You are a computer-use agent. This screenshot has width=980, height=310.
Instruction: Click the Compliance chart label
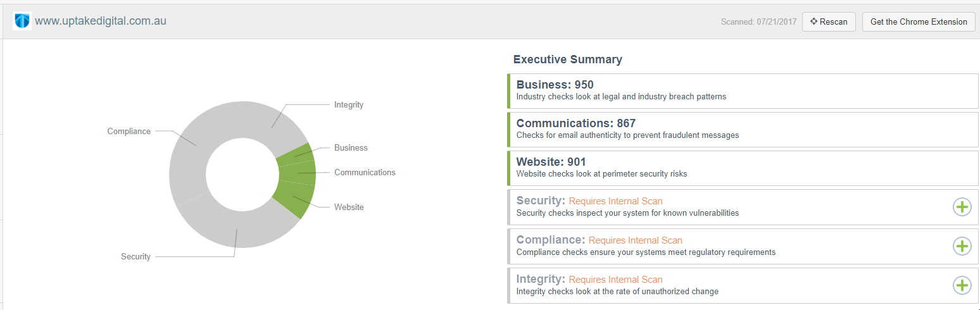(x=129, y=132)
